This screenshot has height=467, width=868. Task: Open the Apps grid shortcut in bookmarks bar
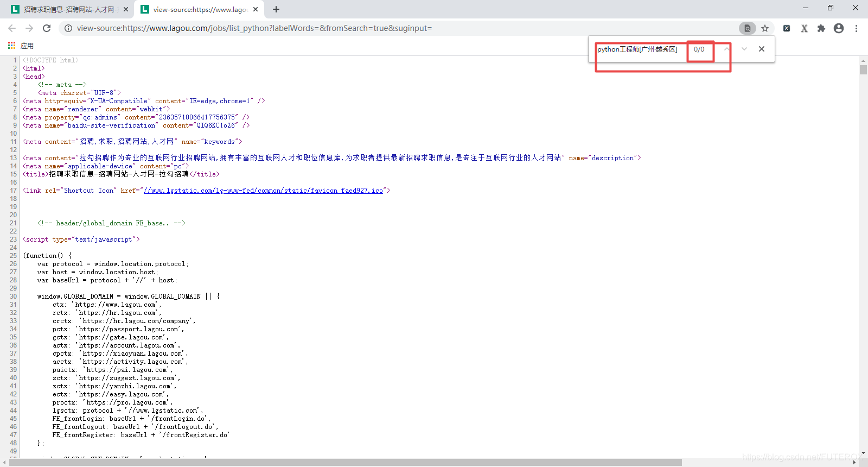click(11, 46)
